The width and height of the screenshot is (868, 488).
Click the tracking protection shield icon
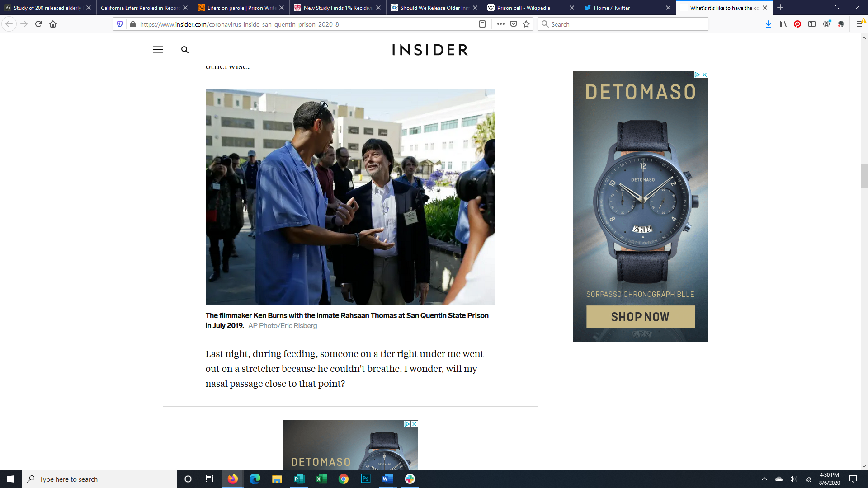(x=120, y=24)
